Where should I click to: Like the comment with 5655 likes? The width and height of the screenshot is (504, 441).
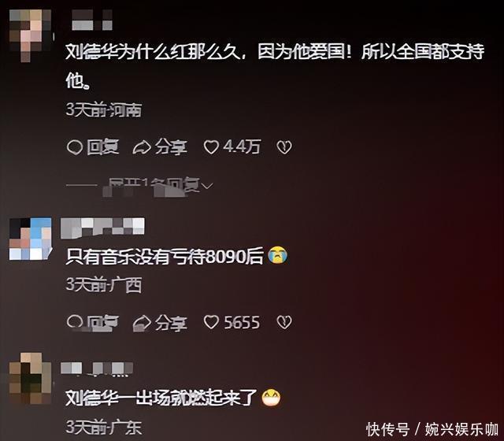[x=211, y=322]
